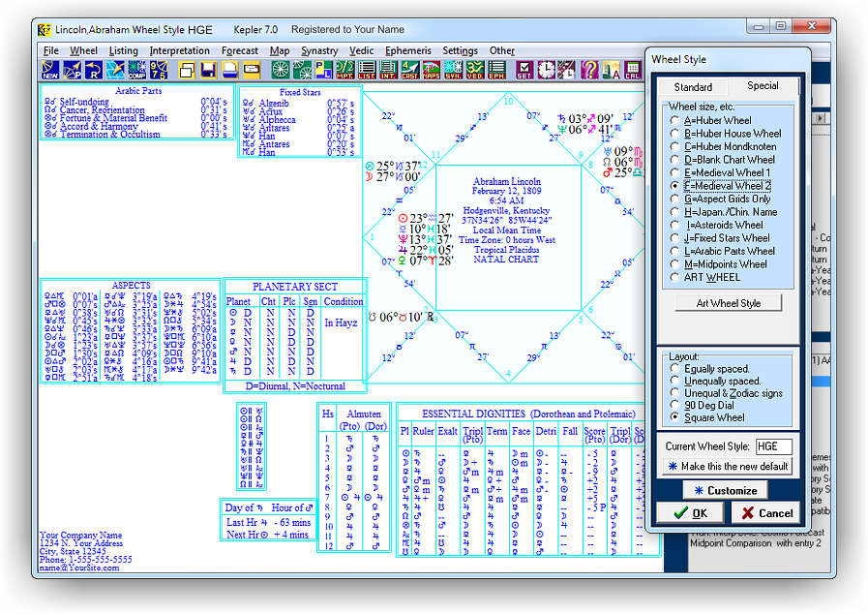Select L=Arabic Parts Wheel option
Image resolution: width=868 pixels, height=614 pixels.
click(674, 251)
